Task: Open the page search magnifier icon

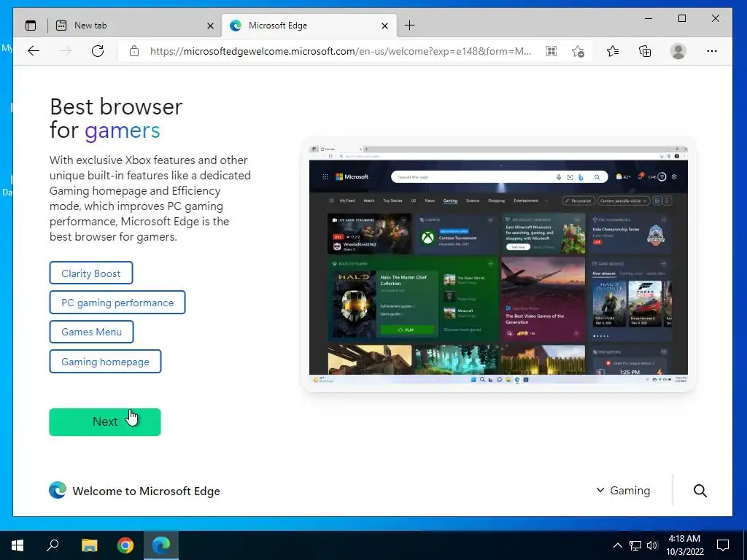Action: click(x=700, y=491)
